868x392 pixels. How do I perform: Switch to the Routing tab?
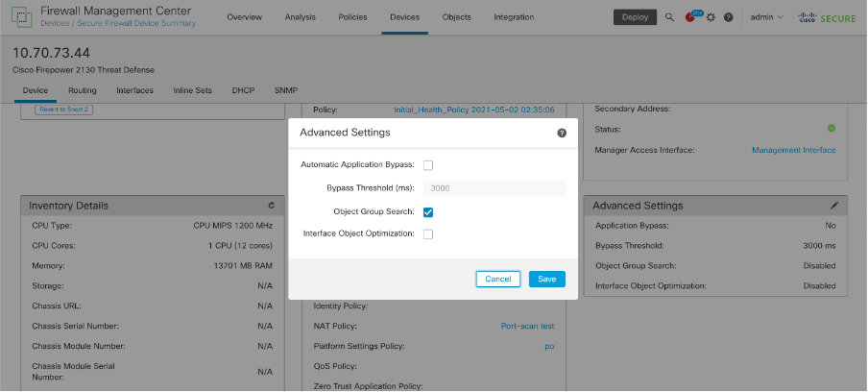[83, 90]
